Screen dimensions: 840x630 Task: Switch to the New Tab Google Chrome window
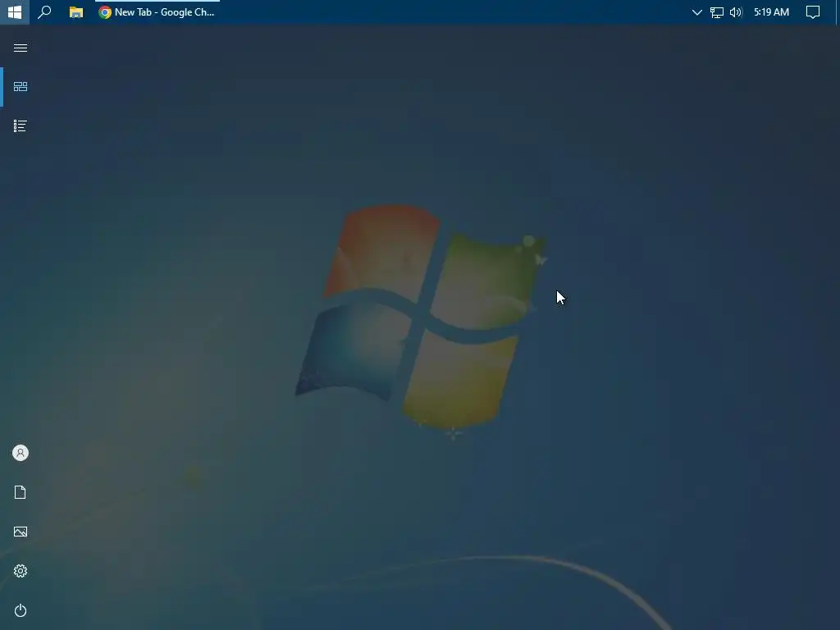point(157,11)
